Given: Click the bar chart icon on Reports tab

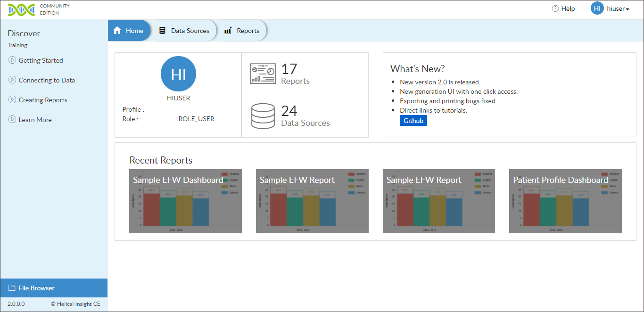Looking at the screenshot, I should [227, 30].
